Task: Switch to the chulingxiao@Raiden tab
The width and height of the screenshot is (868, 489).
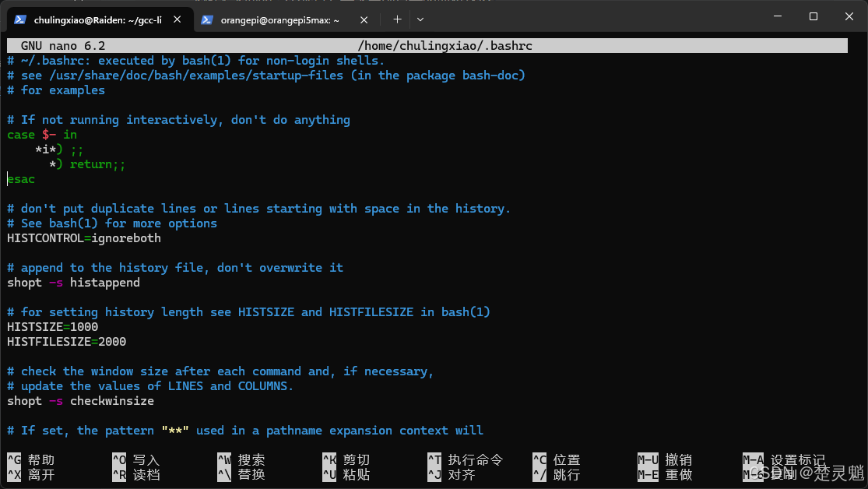Action: (97, 20)
